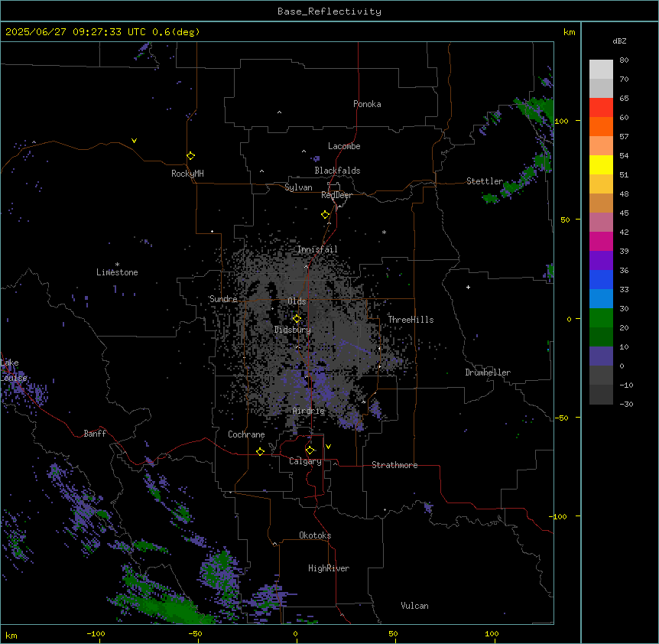659x644 pixels.
Task: Pick the bright green 20-30 dBZ legend swatch
Action: (601, 318)
